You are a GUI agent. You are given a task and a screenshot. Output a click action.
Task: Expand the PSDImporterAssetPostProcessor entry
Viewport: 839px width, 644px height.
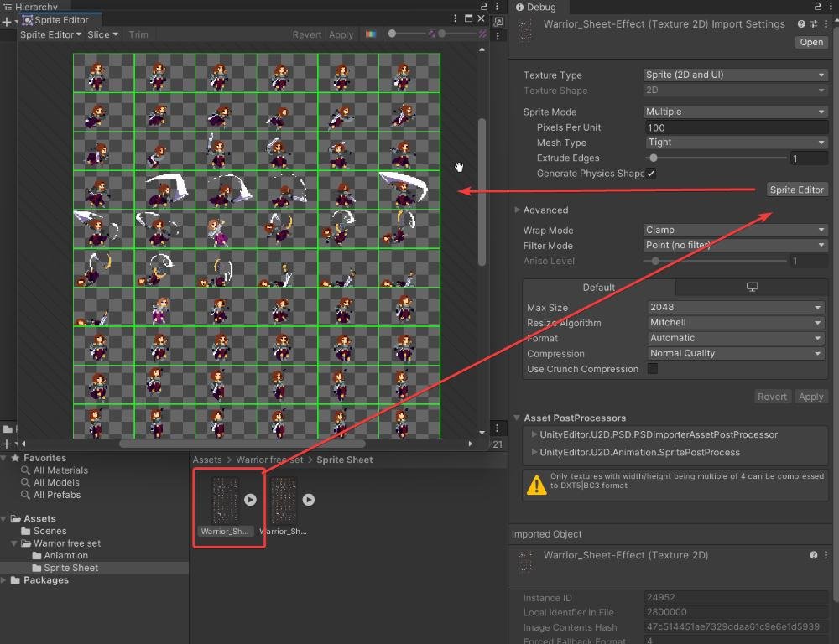click(x=534, y=434)
